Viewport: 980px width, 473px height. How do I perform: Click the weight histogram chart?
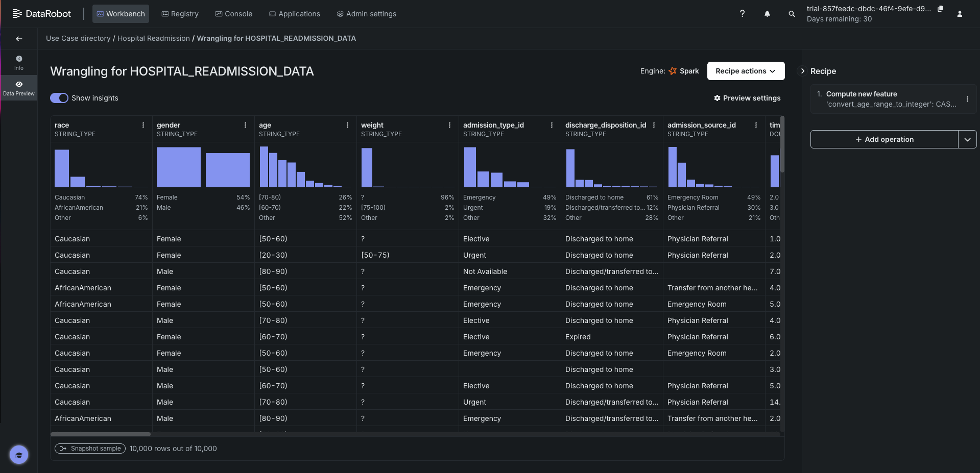[x=408, y=167]
